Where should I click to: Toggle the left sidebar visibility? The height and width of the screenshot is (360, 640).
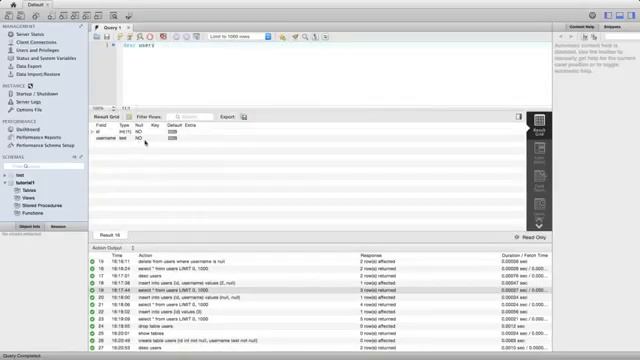click(x=608, y=16)
